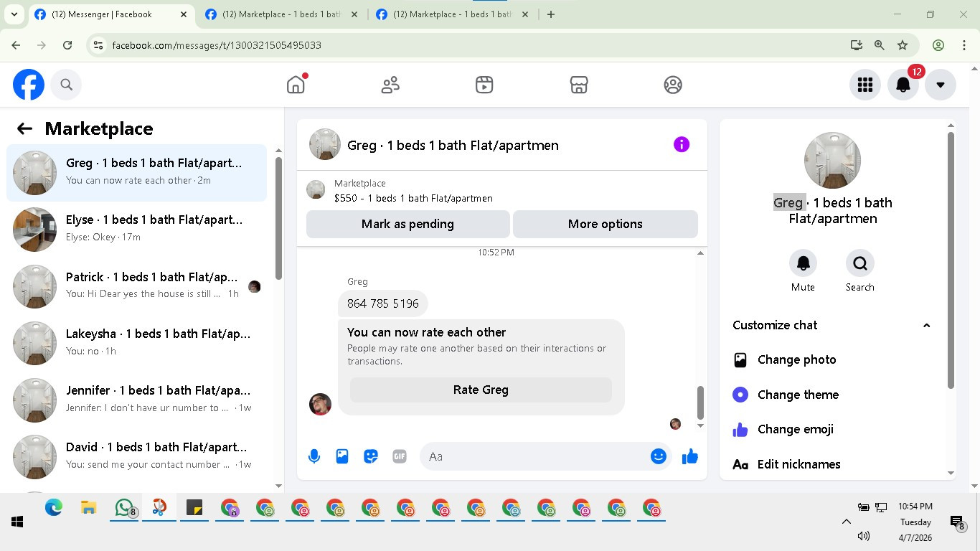The width and height of the screenshot is (980, 551).
Task: Click the conversation list scrollbar
Action: click(278, 219)
